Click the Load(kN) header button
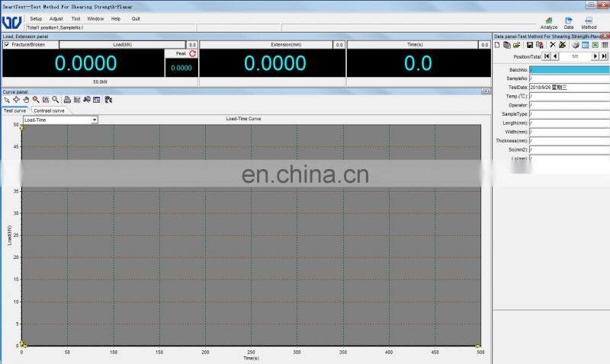The height and width of the screenshot is (364, 610). [122, 45]
